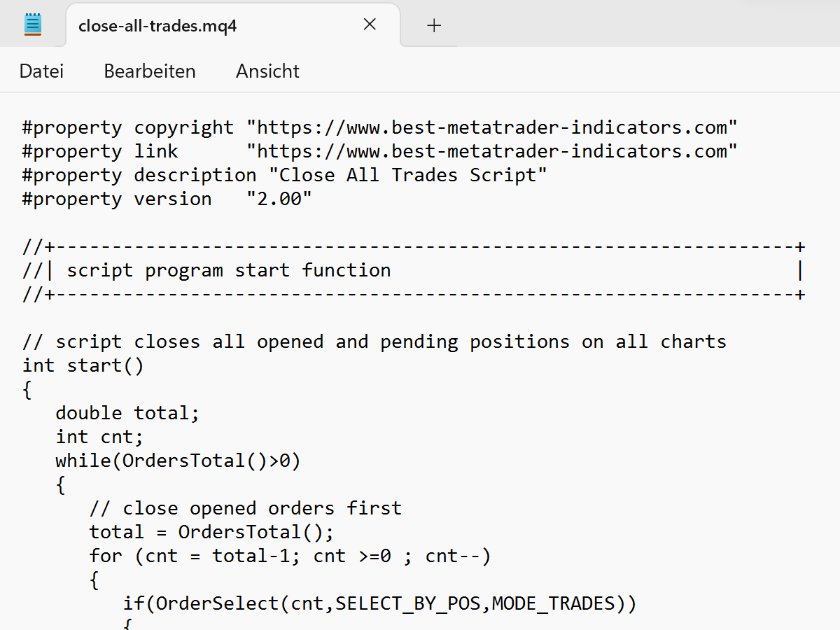Open the Datei menu
The image size is (840, 630).
point(41,71)
